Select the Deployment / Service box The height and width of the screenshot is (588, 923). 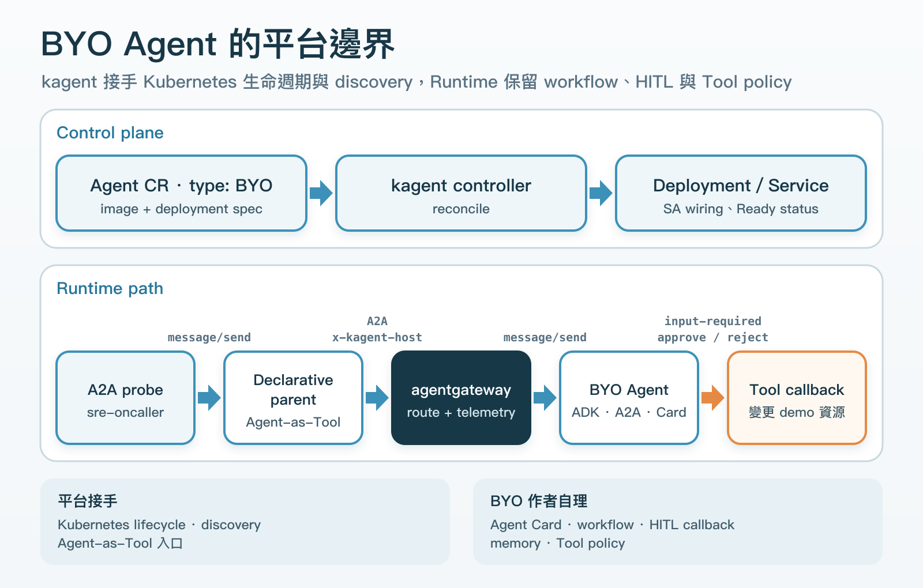[x=741, y=193]
